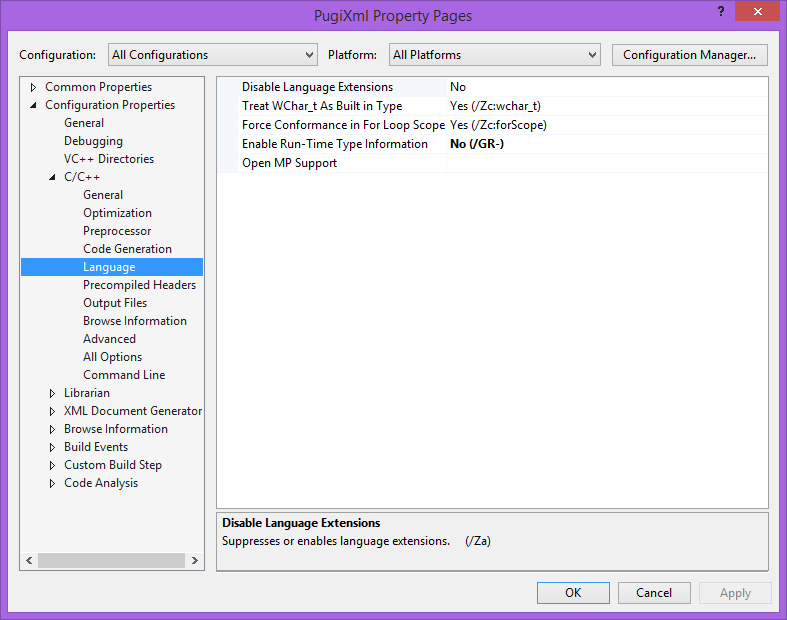Open Configuration Manager dialog
Screen dimensions: 787x620
[x=690, y=55]
